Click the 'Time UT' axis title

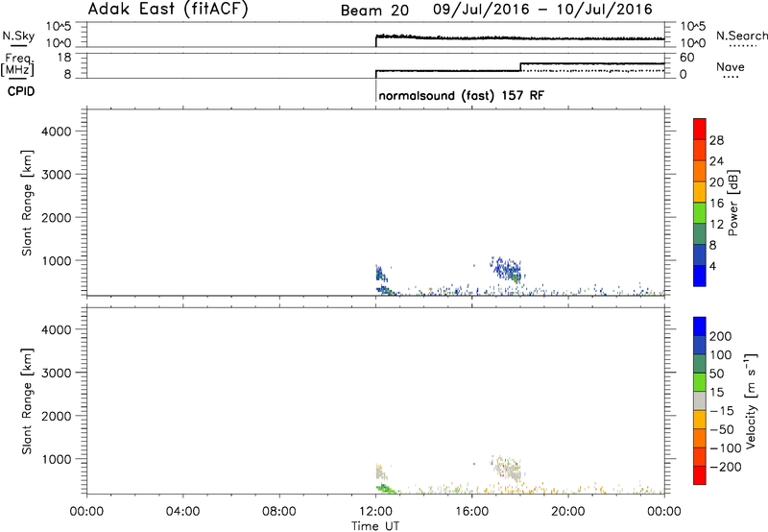tap(375, 526)
